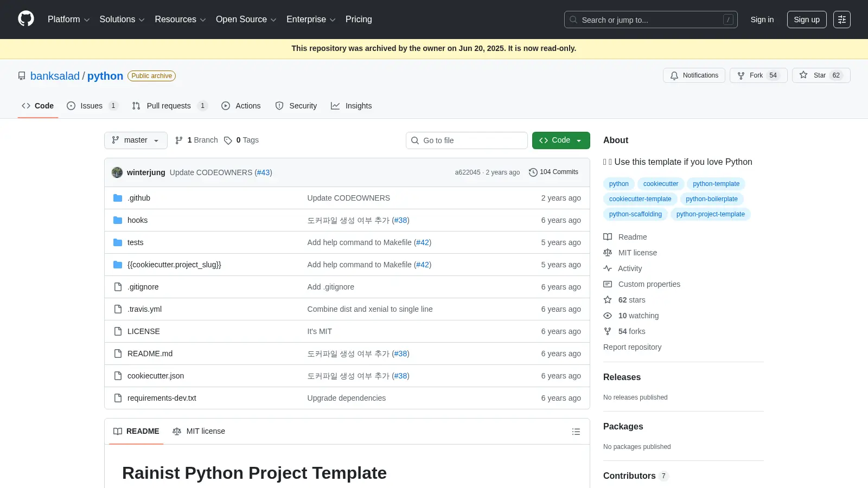This screenshot has width=868, height=488.
Task: Open the 'Combine dist and xenial to single line' commit
Action: coord(370,309)
